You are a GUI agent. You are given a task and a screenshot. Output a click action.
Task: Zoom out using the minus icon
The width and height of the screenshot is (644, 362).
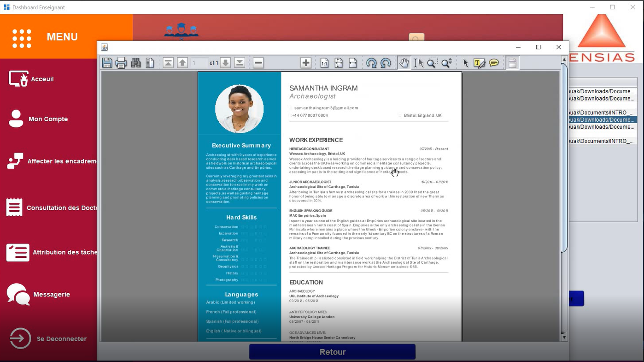258,63
